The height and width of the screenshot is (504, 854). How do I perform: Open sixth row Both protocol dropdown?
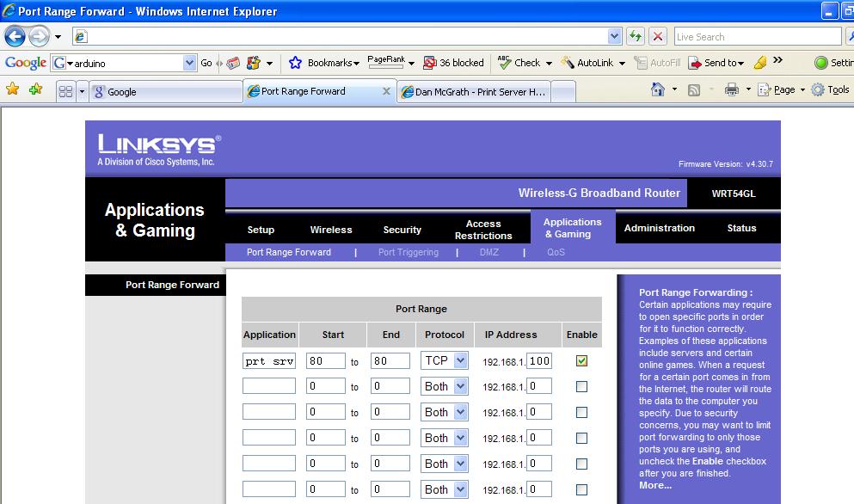pyautogui.click(x=444, y=490)
